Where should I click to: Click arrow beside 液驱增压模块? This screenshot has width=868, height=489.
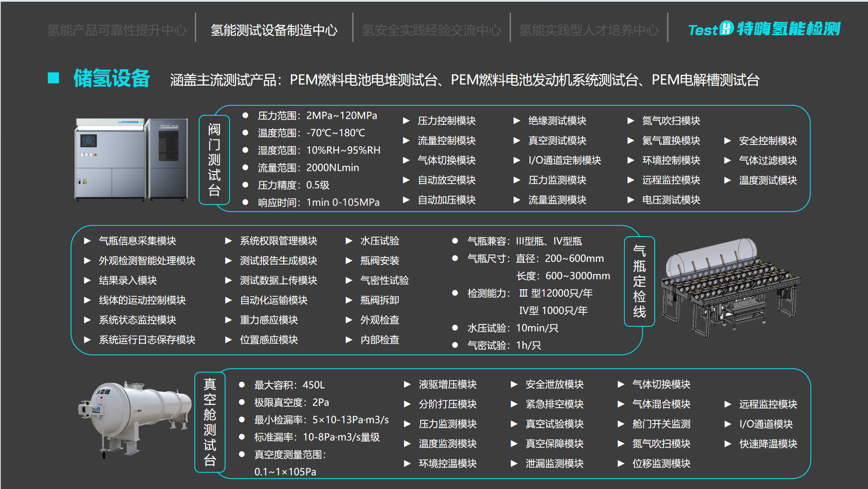coord(407,384)
